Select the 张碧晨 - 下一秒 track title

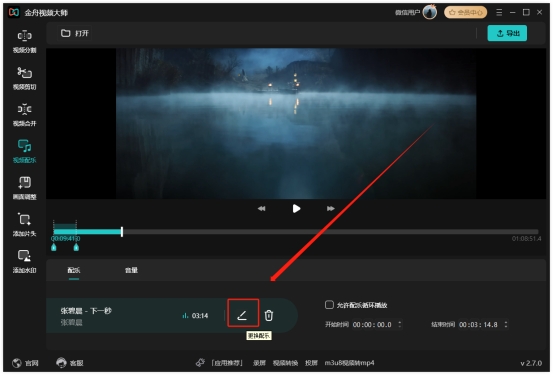pyautogui.click(x=86, y=311)
